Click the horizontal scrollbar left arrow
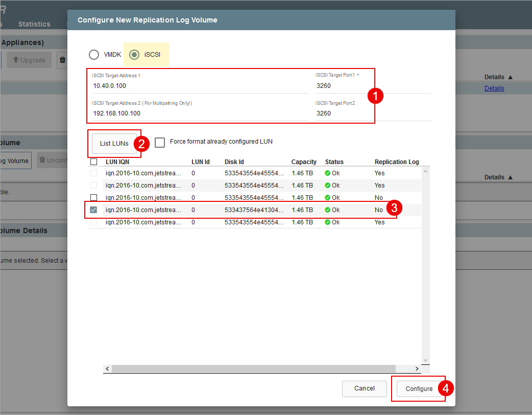532x415 pixels. click(x=107, y=369)
